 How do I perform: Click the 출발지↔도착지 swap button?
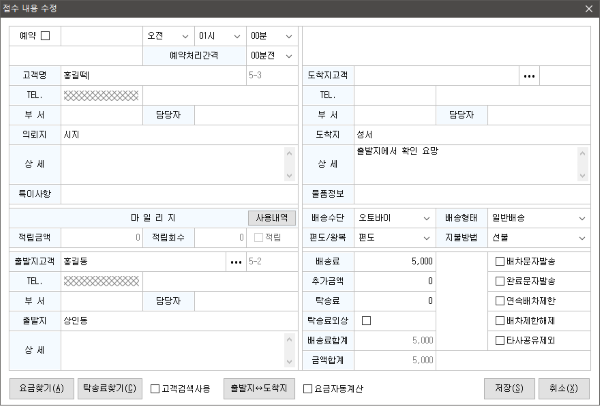point(259,388)
